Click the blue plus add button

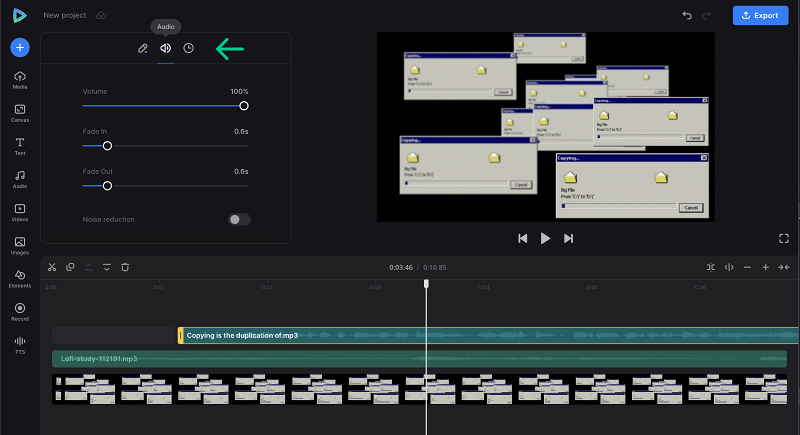[x=20, y=47]
